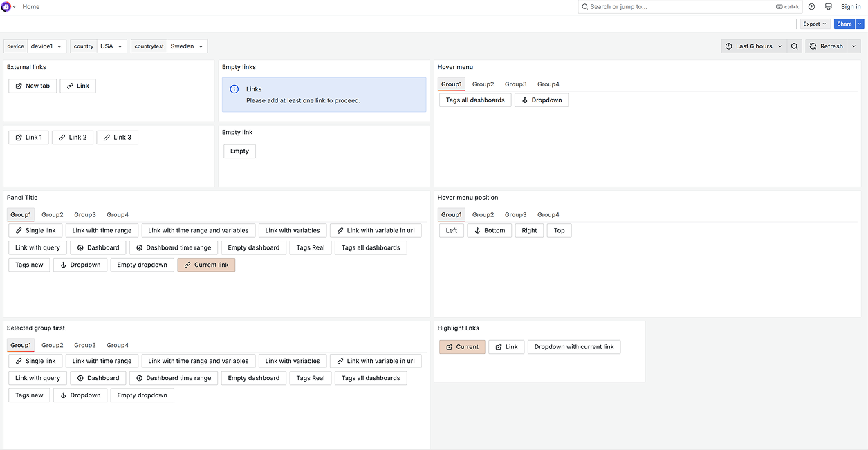
Task: Click Link with variables in Panel Title
Action: [x=293, y=231]
